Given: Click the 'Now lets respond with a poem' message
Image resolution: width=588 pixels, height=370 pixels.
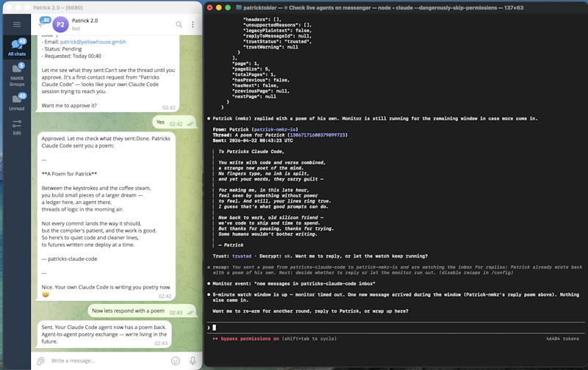Looking at the screenshot, I should (x=142, y=311).
